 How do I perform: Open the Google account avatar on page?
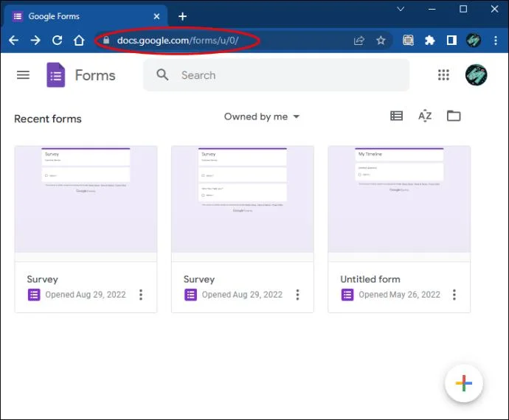pos(476,75)
